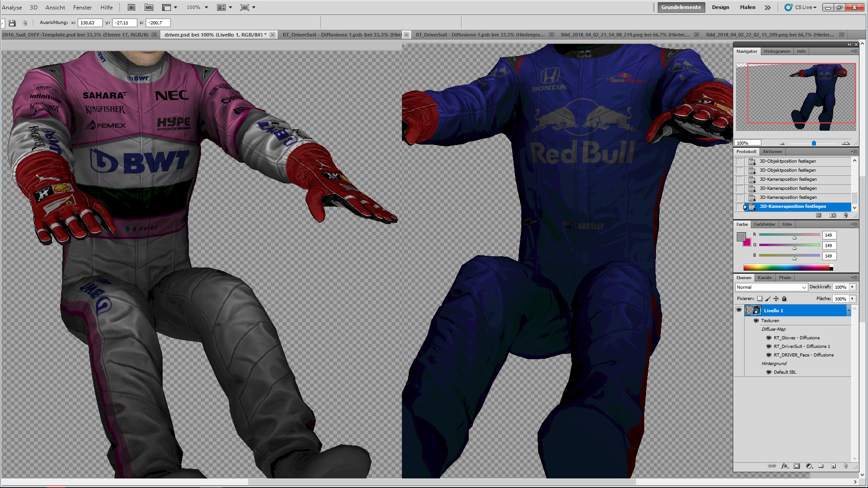Open the Ebenen panel flyout menu
868x488 pixels.
coord(854,278)
